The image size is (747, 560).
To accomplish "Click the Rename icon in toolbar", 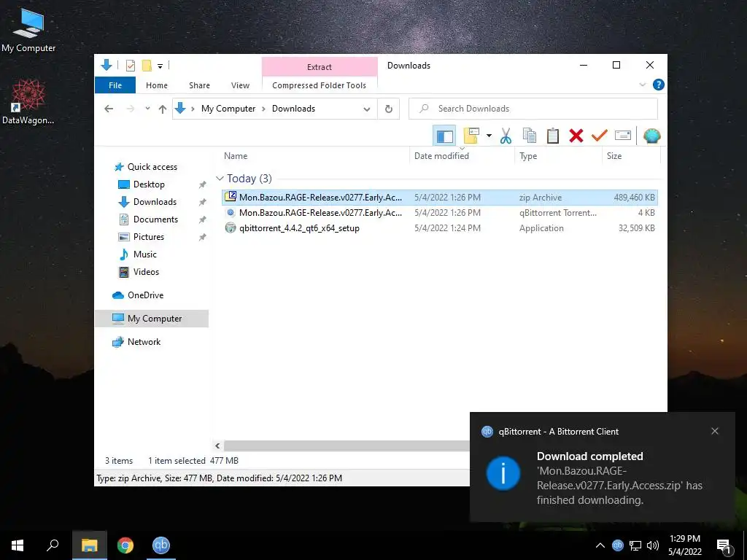I will point(623,136).
